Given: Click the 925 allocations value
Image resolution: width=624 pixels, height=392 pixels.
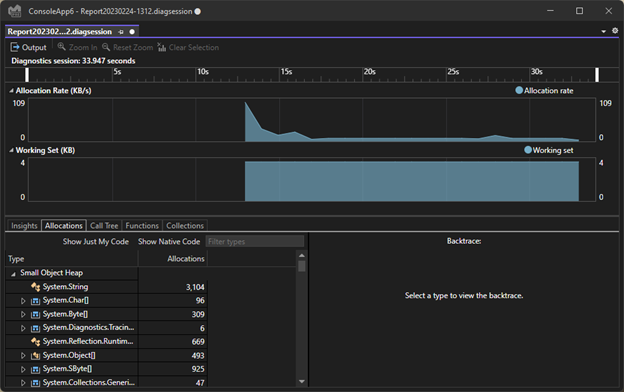Looking at the screenshot, I should coord(198,369).
